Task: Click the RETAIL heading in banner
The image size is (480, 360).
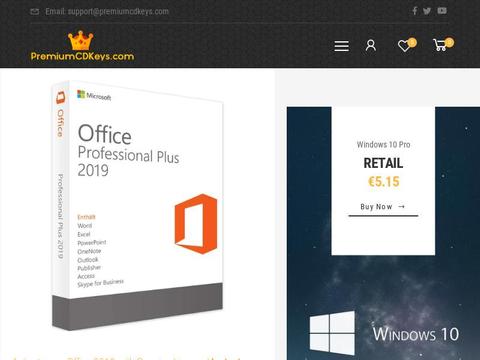Action: coord(383,163)
